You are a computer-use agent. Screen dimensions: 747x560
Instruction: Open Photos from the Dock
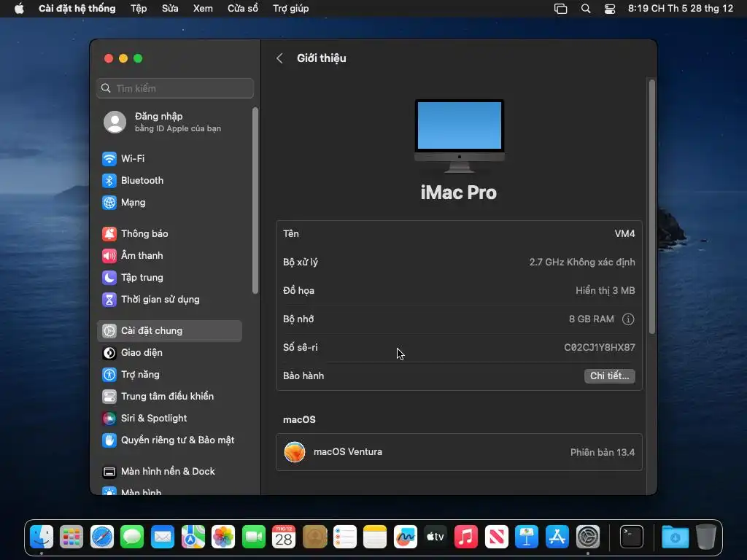tap(223, 537)
